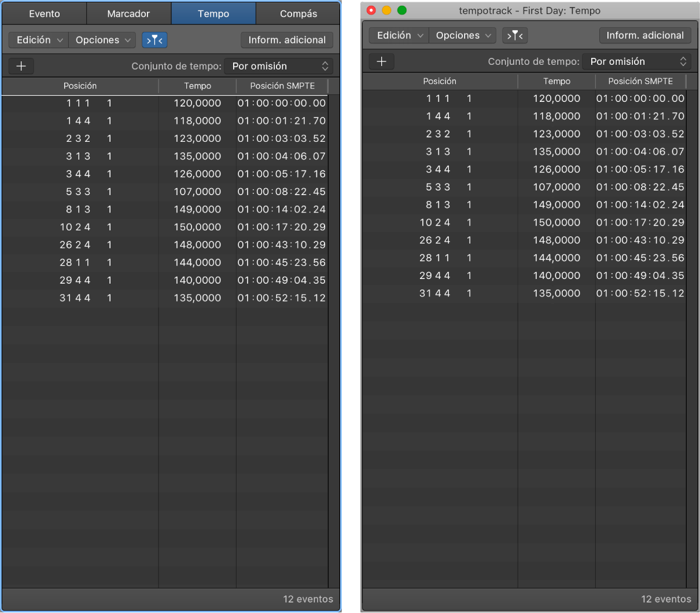This screenshot has height=613, width=700.
Task: Switch to the Marcador tab
Action: [128, 13]
